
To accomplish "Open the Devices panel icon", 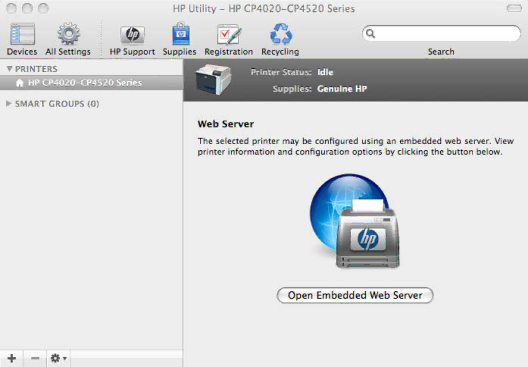I will point(22,34).
